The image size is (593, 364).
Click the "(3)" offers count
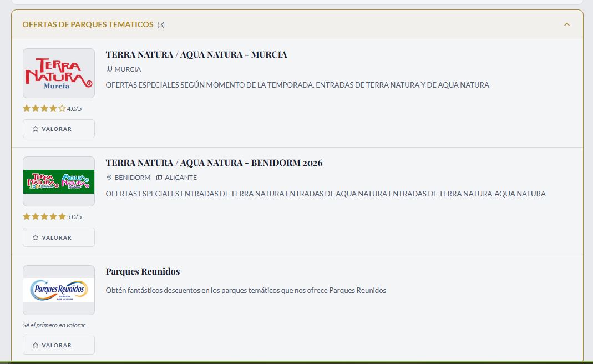(x=161, y=25)
